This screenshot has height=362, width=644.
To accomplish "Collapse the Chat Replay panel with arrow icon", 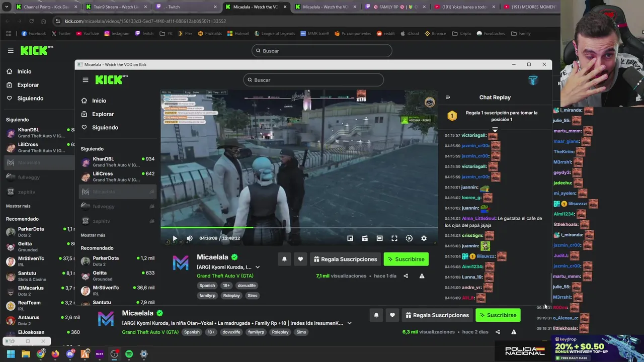I will pyautogui.click(x=448, y=98).
